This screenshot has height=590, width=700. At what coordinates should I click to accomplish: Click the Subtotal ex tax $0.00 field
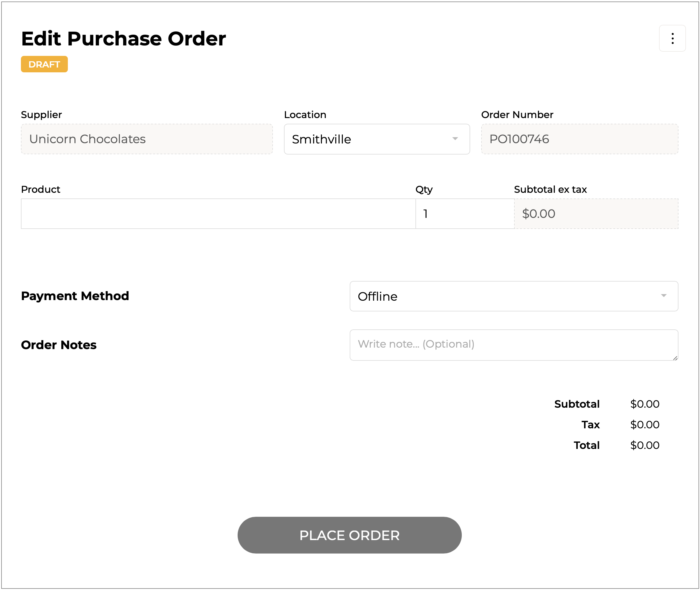pyautogui.click(x=596, y=214)
